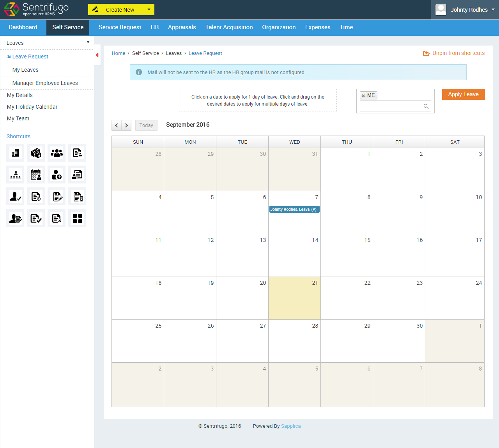Navigate using the Self Service breadcrumb link
This screenshot has width=499, height=448.
145,53
